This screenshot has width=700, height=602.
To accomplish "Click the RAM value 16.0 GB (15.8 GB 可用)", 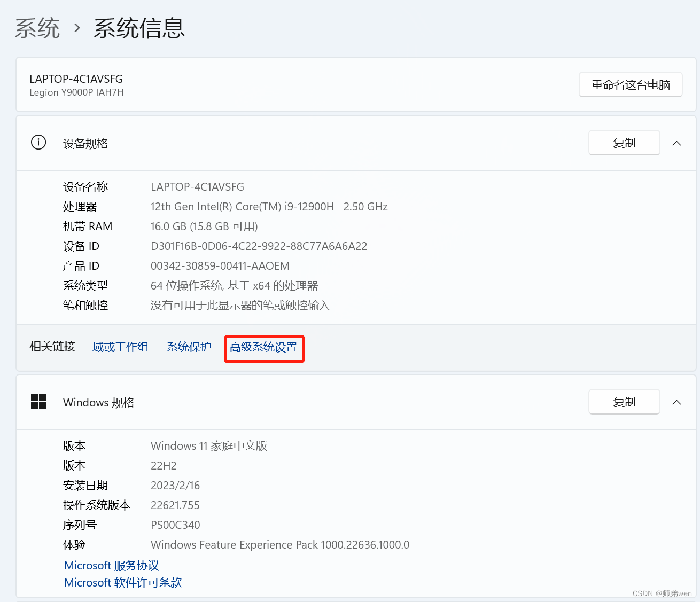I will point(204,226).
